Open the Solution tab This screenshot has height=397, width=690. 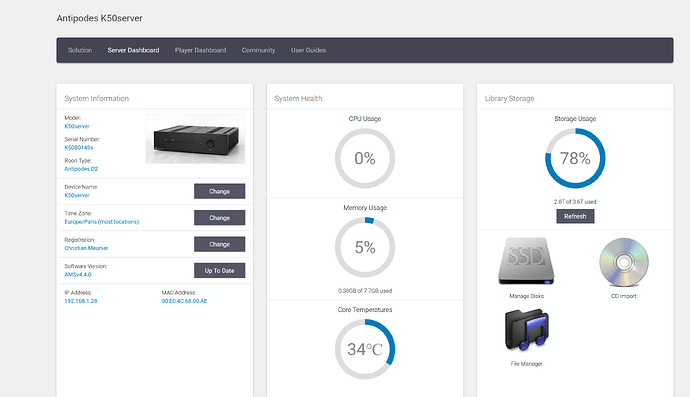click(80, 50)
